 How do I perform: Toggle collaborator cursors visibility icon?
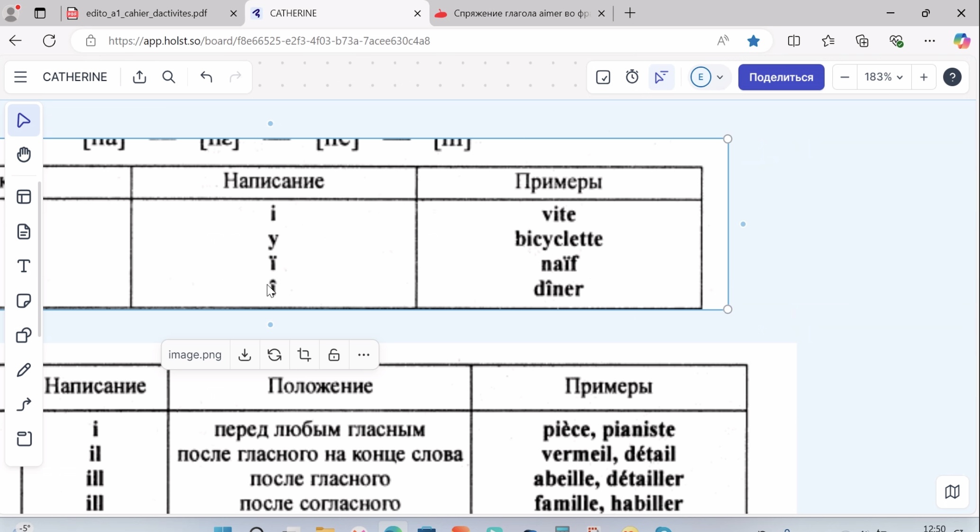(x=661, y=77)
